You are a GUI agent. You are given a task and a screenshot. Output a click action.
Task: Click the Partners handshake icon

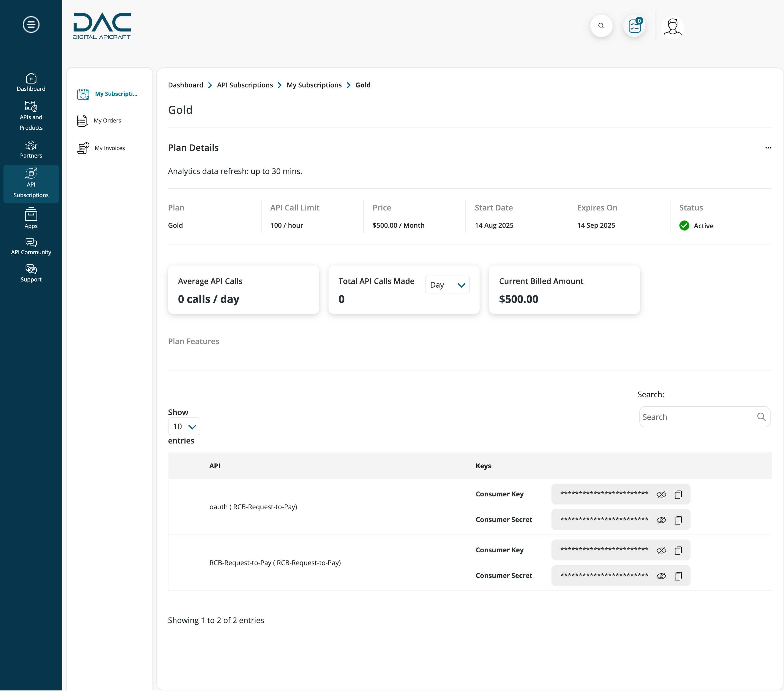tap(31, 145)
